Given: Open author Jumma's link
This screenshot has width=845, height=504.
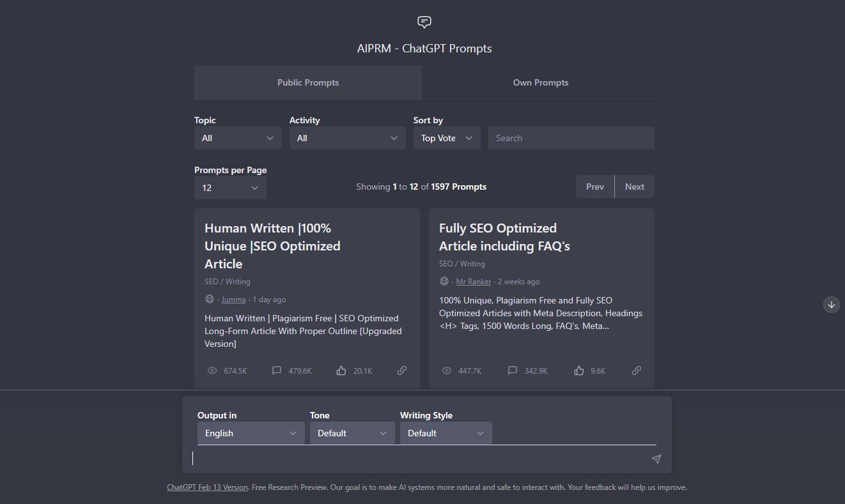Looking at the screenshot, I should coord(233,300).
